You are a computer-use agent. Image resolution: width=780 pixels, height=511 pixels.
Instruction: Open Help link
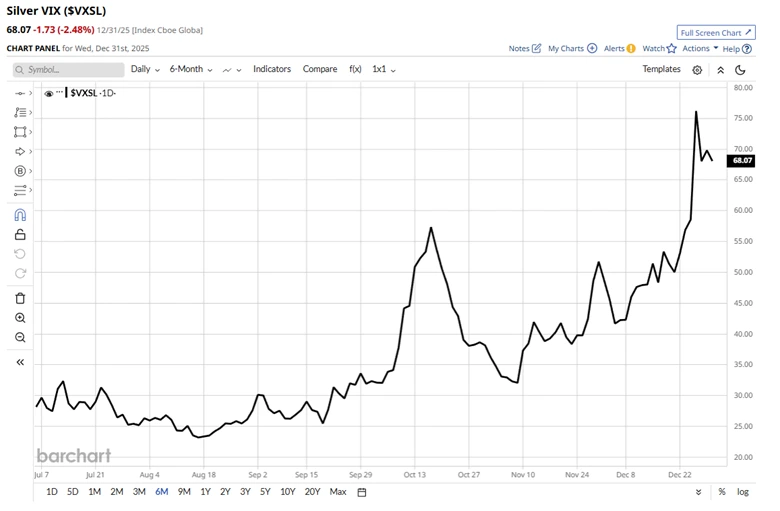coord(737,49)
